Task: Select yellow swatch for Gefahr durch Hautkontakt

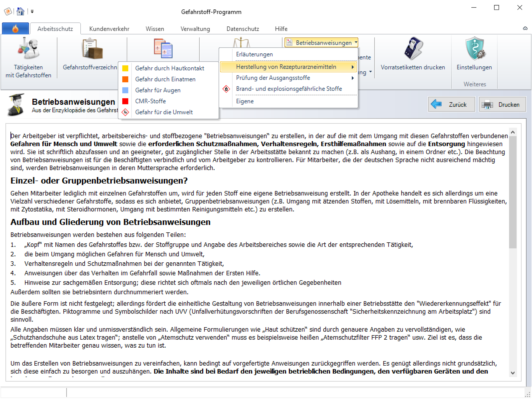Action: (x=125, y=68)
